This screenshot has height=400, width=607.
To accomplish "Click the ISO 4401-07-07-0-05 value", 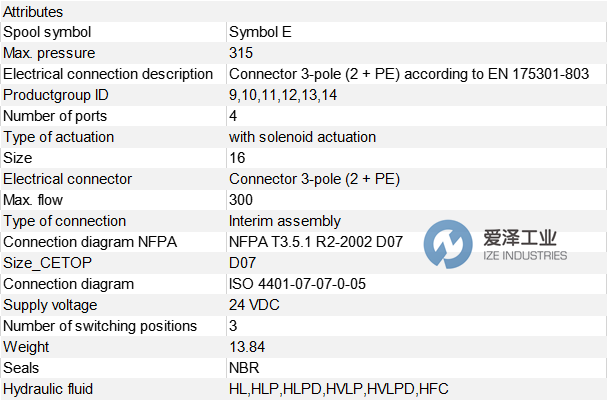I will point(297,284).
